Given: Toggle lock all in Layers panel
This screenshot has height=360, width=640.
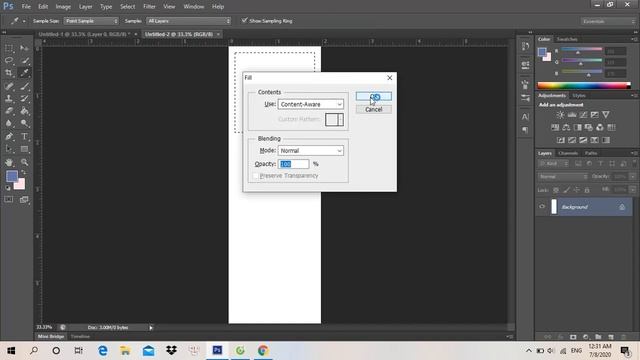Looking at the screenshot, I should (587, 190).
